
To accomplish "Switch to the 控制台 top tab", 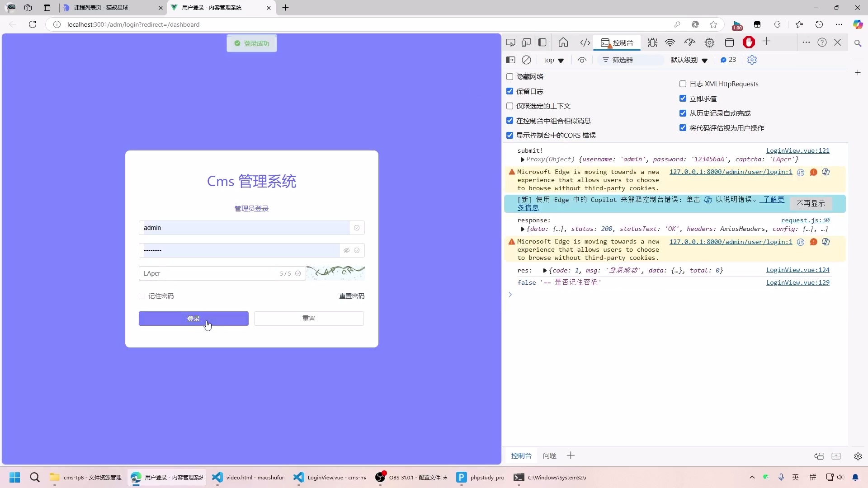I will click(x=617, y=43).
